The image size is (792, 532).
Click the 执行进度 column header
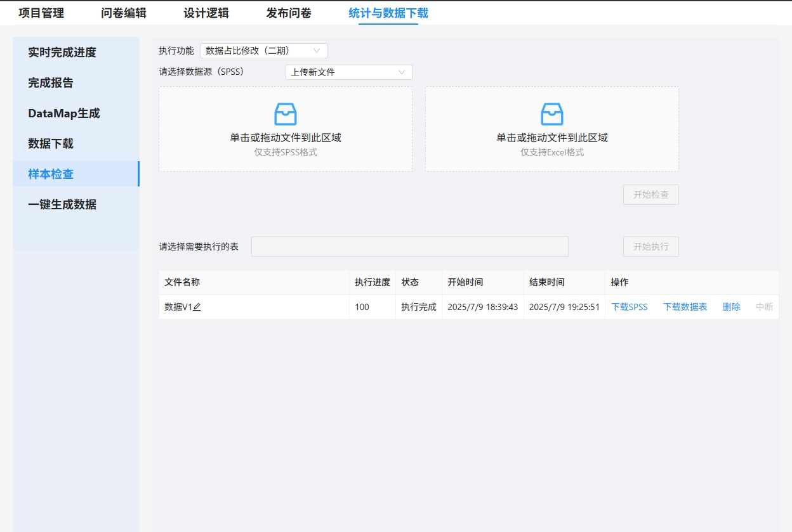pyautogui.click(x=373, y=282)
